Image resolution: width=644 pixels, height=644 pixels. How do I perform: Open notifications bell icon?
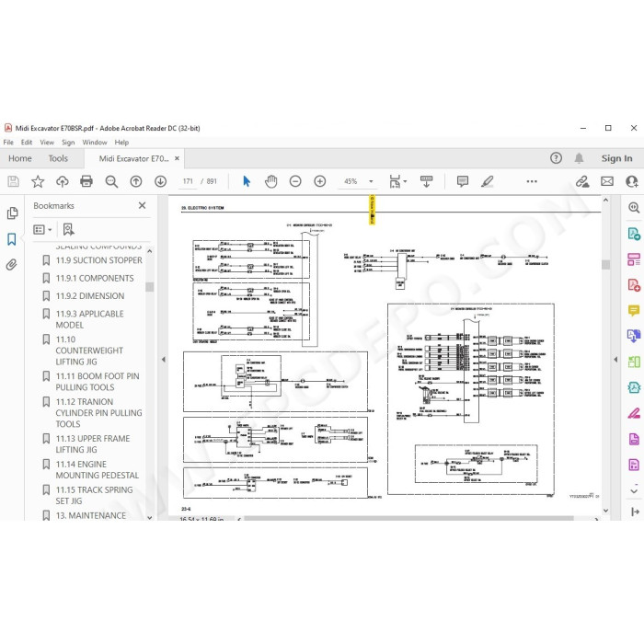(579, 158)
